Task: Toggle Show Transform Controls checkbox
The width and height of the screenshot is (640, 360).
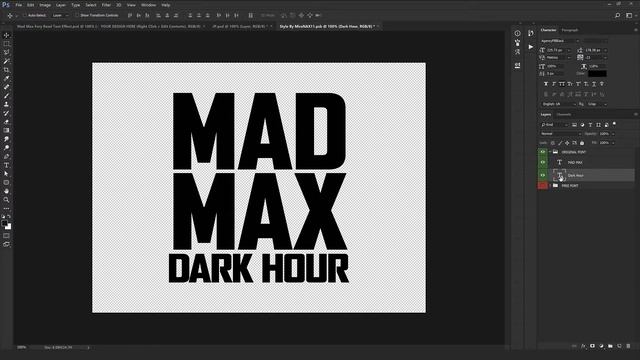Action: pyautogui.click(x=77, y=16)
